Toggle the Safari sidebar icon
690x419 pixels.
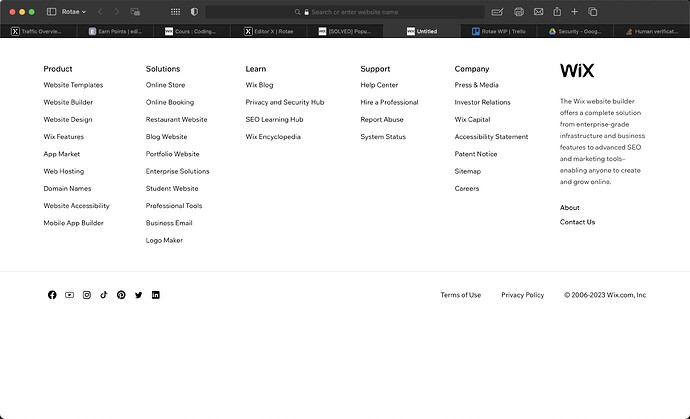(51, 12)
